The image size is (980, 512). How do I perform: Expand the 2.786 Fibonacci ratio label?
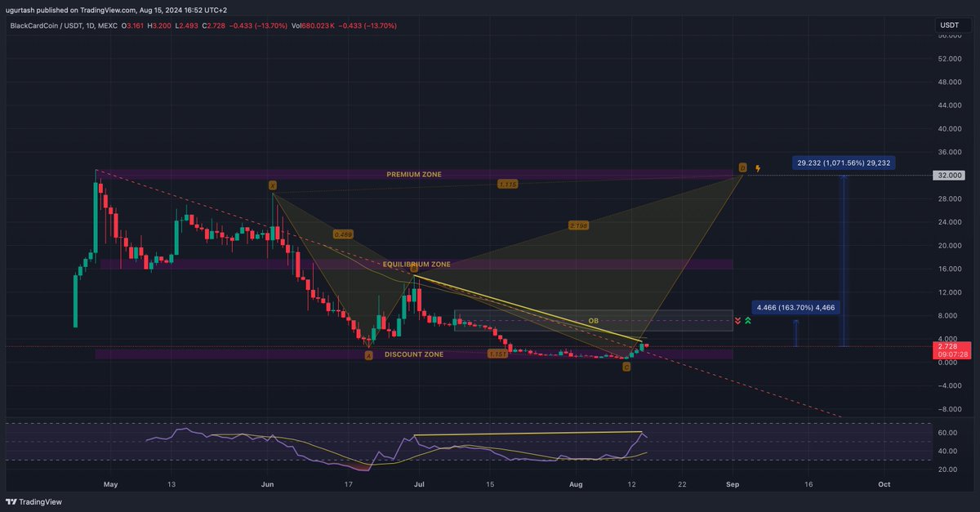578,224
